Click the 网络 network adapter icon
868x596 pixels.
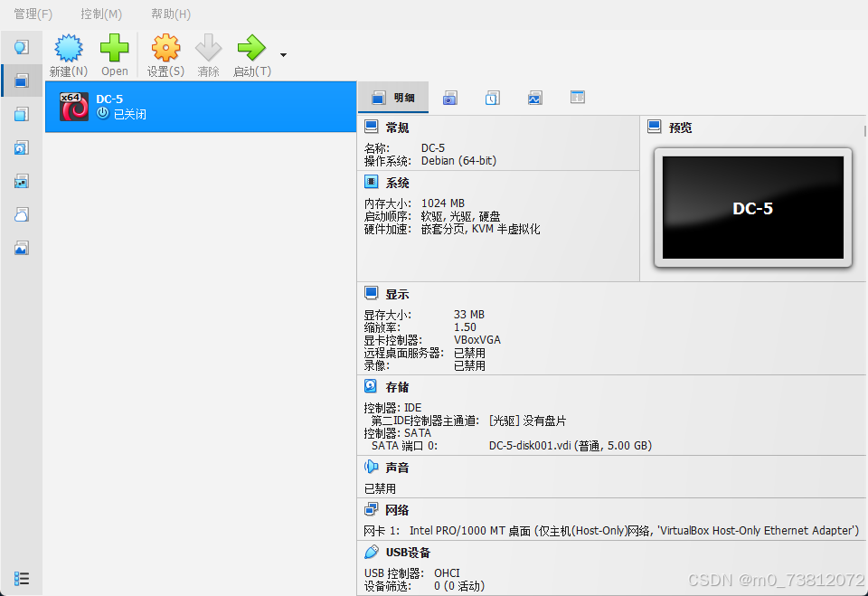pos(371,509)
